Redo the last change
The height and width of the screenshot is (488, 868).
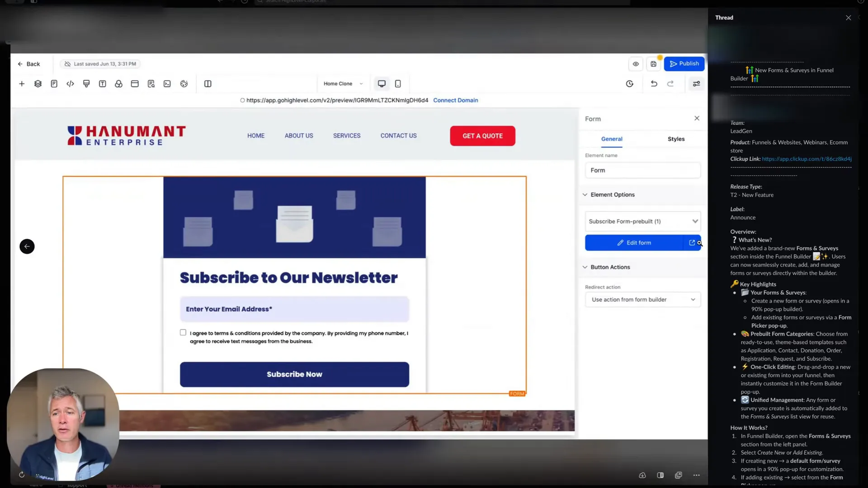(x=670, y=84)
